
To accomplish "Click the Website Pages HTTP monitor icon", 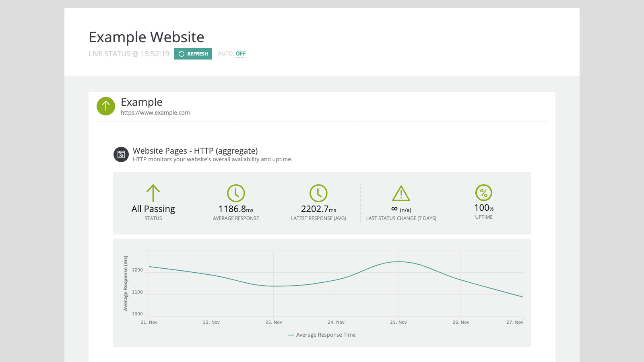I will pyautogui.click(x=121, y=154).
